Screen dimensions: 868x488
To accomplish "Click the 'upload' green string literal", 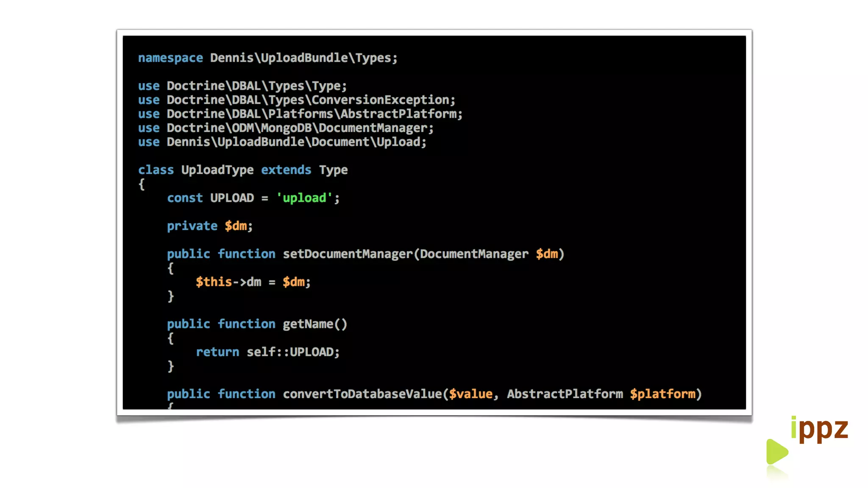I will click(304, 198).
